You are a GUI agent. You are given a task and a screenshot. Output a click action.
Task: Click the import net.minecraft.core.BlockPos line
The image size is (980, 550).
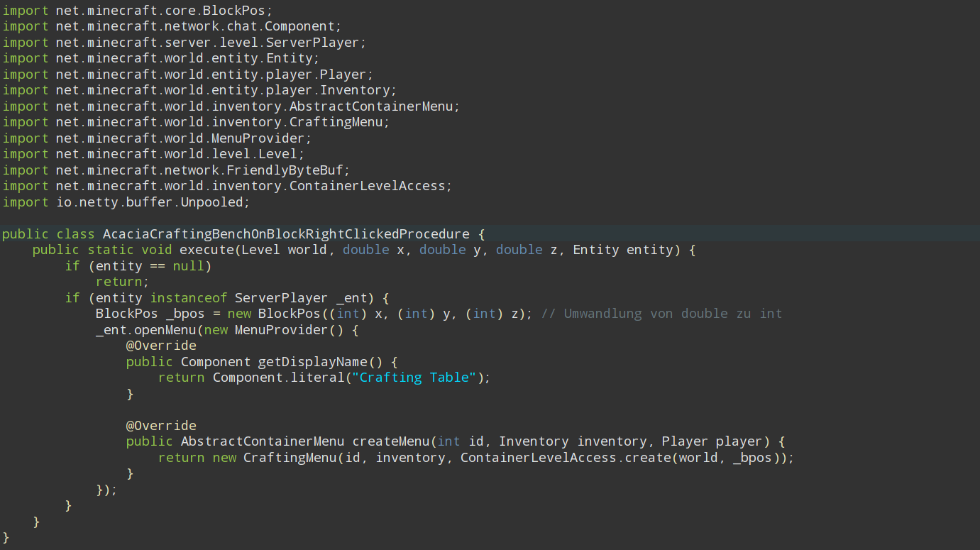[x=138, y=11]
